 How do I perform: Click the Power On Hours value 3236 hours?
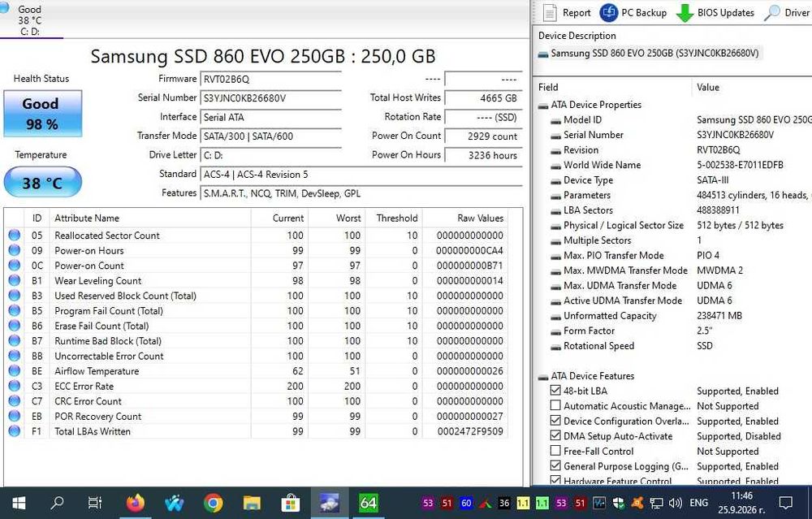(483, 155)
